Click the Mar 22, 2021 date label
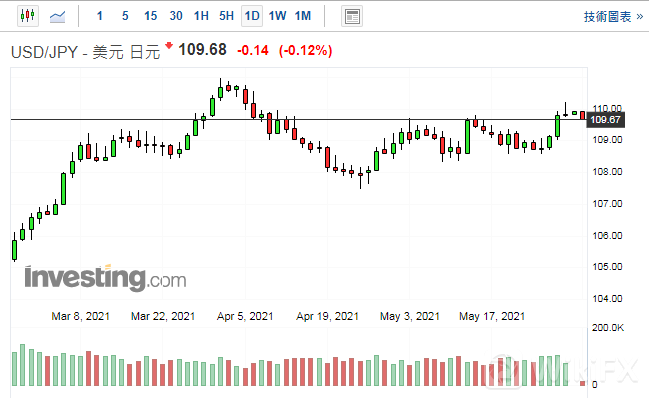Image resolution: width=649 pixels, height=405 pixels. coord(163,316)
